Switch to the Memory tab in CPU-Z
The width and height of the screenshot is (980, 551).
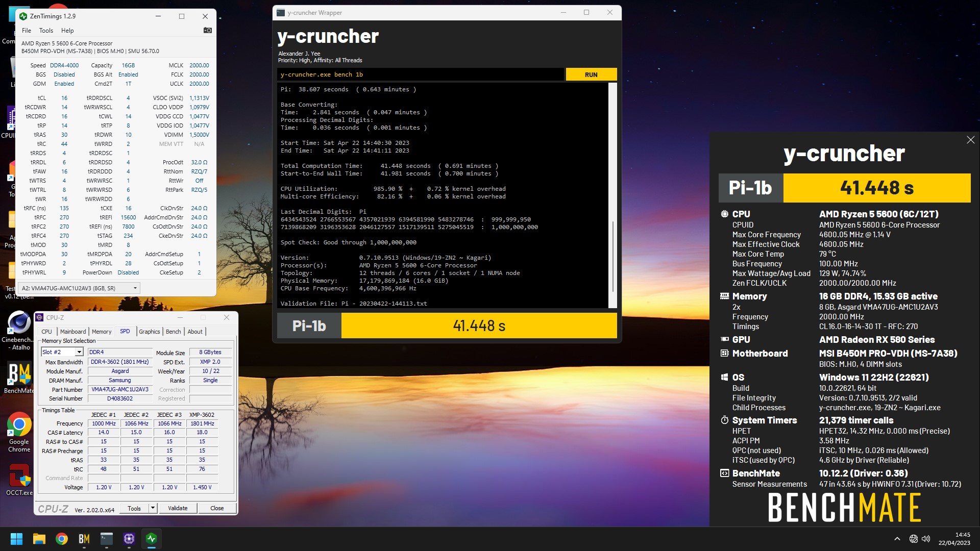pos(102,332)
